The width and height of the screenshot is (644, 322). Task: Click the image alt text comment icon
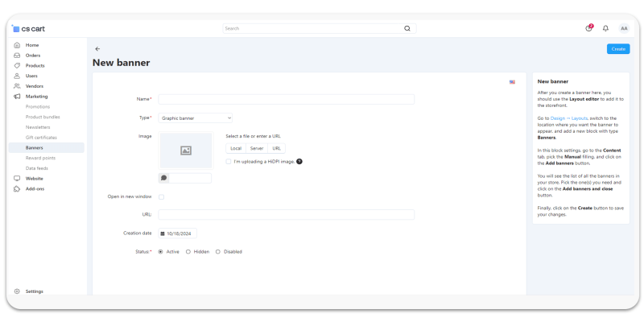164,178
